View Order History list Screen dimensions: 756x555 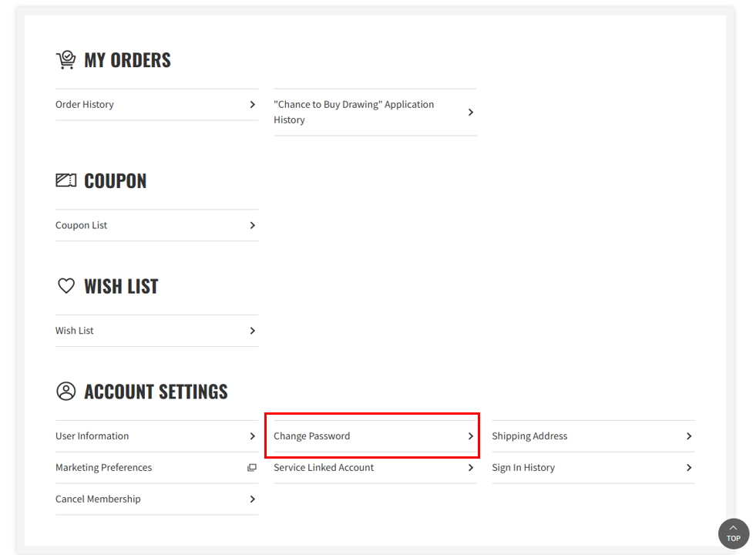[156, 105]
